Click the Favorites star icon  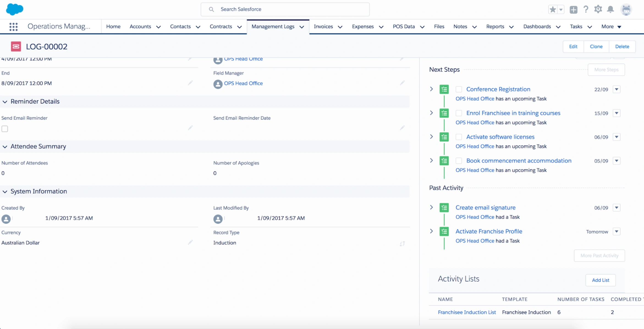[x=552, y=9]
